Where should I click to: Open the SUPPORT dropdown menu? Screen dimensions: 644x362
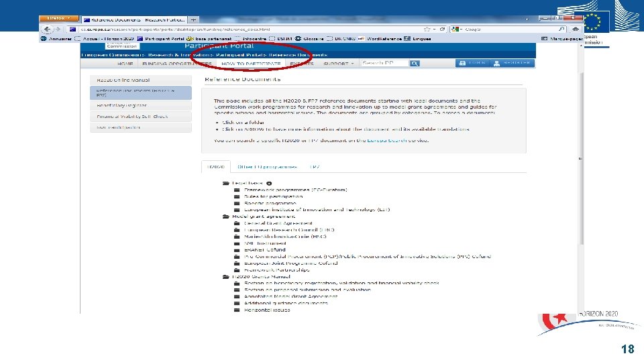pyautogui.click(x=338, y=64)
